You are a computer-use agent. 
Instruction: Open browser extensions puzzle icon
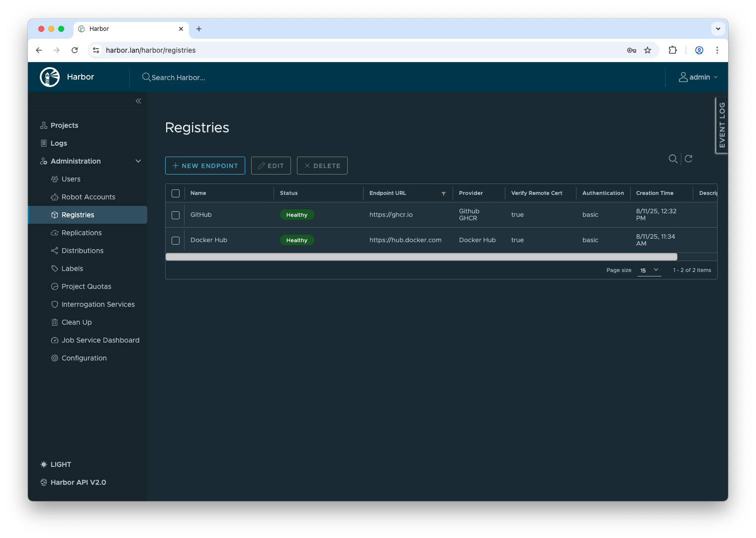[x=672, y=50]
